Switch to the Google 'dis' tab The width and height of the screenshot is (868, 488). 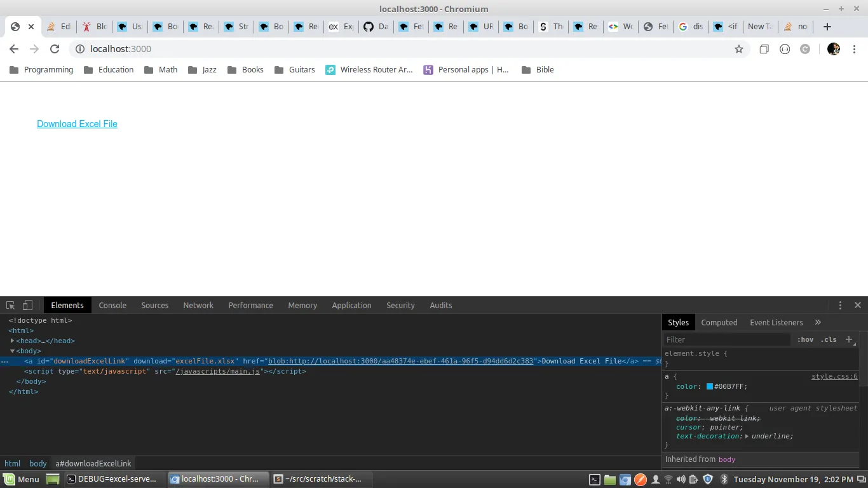(x=691, y=27)
